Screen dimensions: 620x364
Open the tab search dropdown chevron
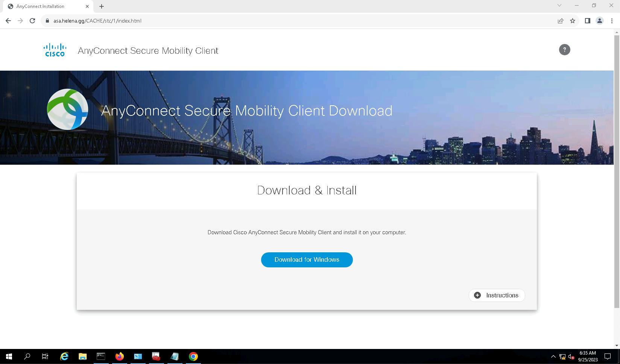pos(559,6)
